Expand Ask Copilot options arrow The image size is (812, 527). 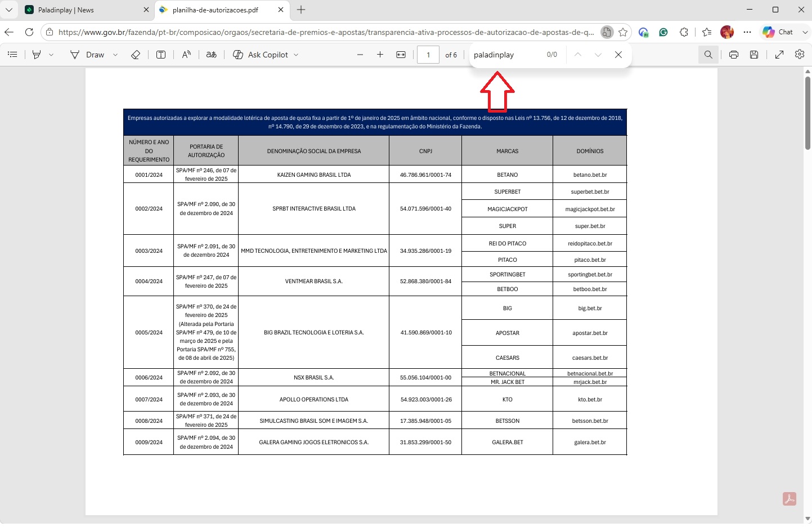coord(296,55)
